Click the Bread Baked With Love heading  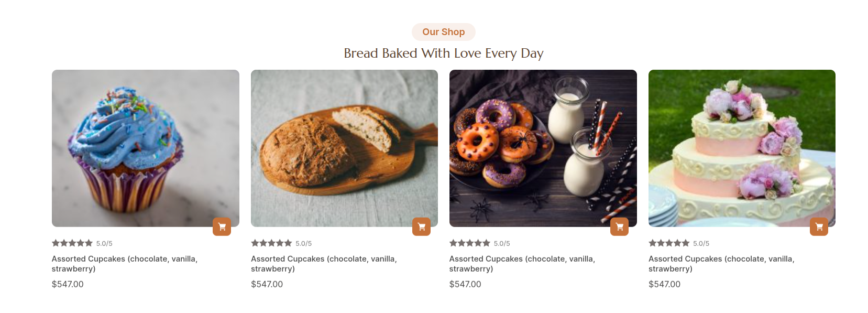pyautogui.click(x=443, y=53)
